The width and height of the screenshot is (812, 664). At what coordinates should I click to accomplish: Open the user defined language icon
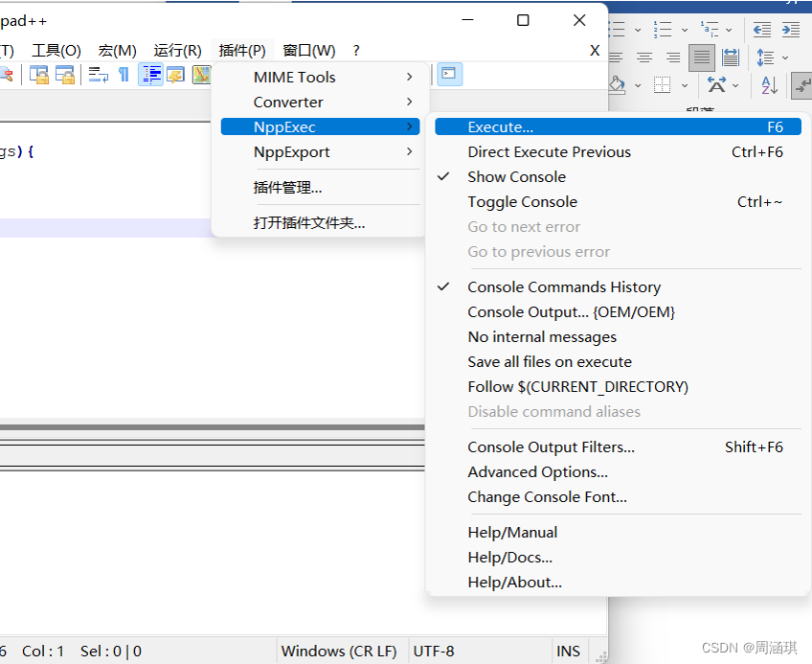click(x=176, y=75)
